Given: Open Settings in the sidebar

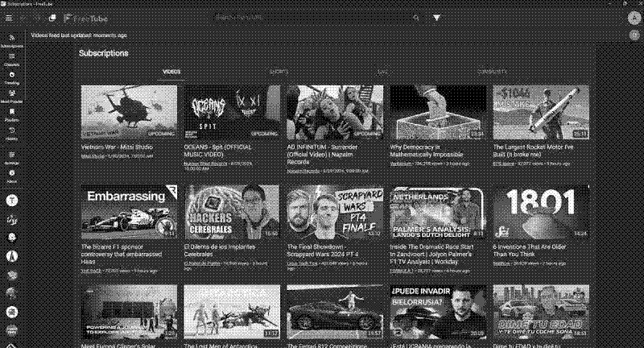Looking at the screenshot, I should [12, 158].
